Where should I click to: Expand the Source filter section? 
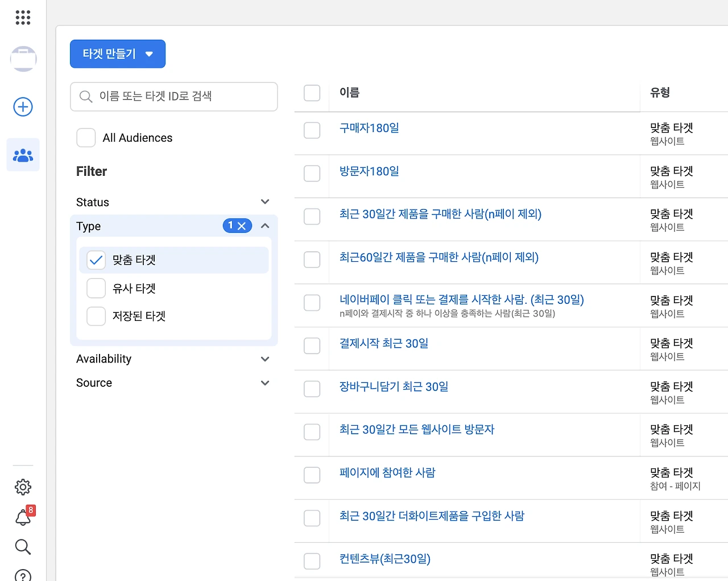pyautogui.click(x=264, y=383)
